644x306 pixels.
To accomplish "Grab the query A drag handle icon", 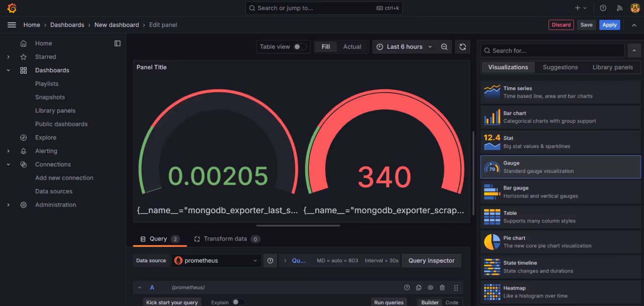I will [x=456, y=288].
